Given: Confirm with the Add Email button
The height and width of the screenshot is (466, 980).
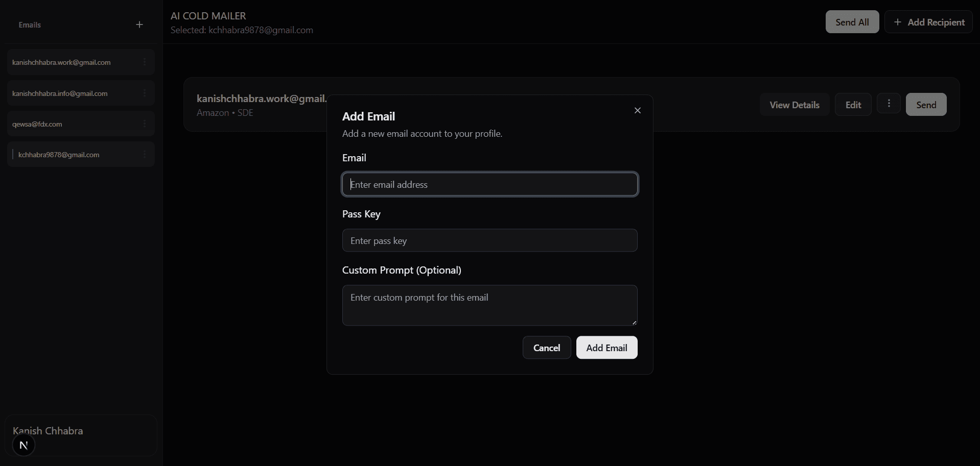Looking at the screenshot, I should click(606, 348).
